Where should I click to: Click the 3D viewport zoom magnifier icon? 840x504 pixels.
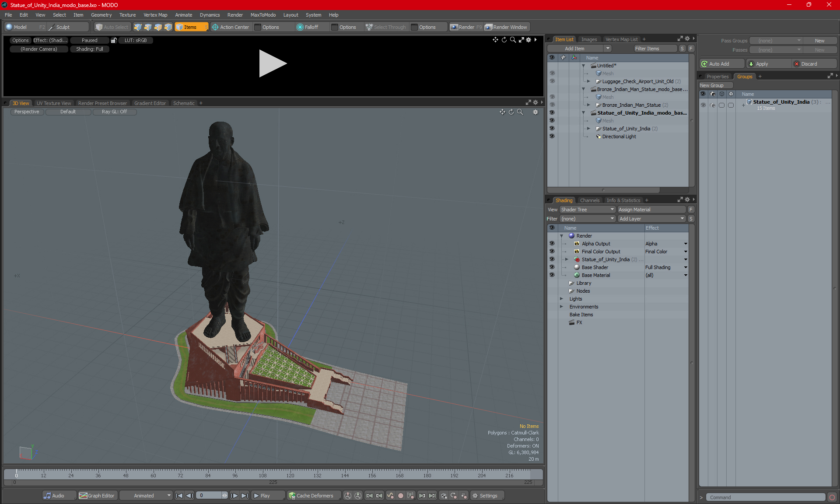520,112
